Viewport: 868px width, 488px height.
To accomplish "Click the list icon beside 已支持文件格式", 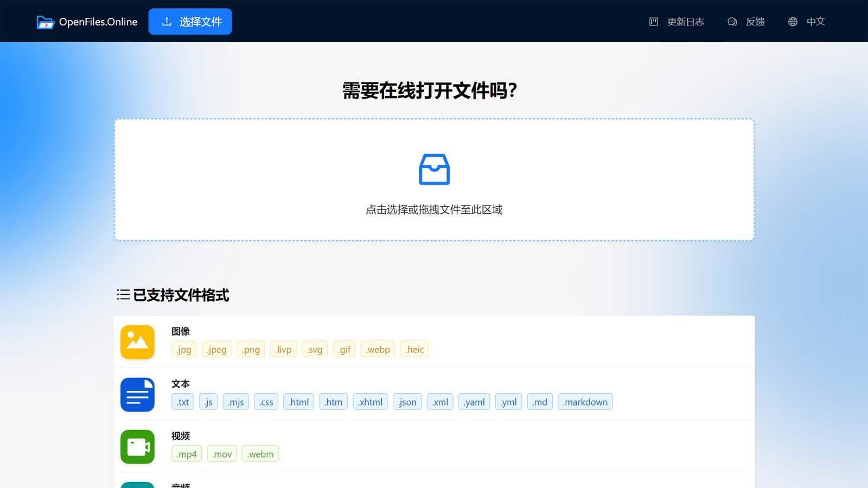I will (123, 295).
